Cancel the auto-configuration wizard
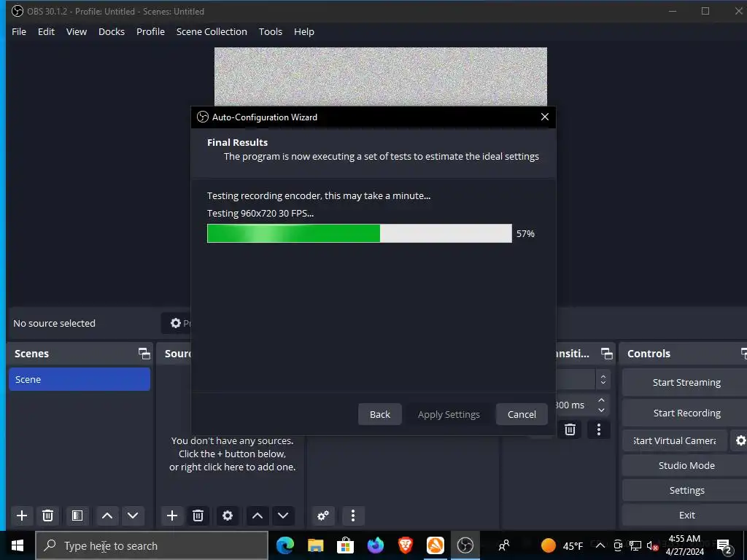 pyautogui.click(x=522, y=414)
